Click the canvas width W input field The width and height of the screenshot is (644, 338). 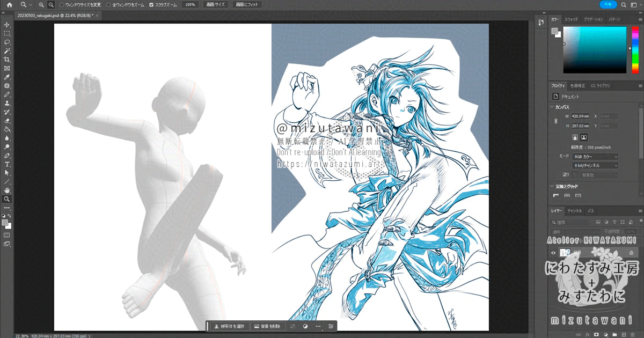tap(580, 116)
